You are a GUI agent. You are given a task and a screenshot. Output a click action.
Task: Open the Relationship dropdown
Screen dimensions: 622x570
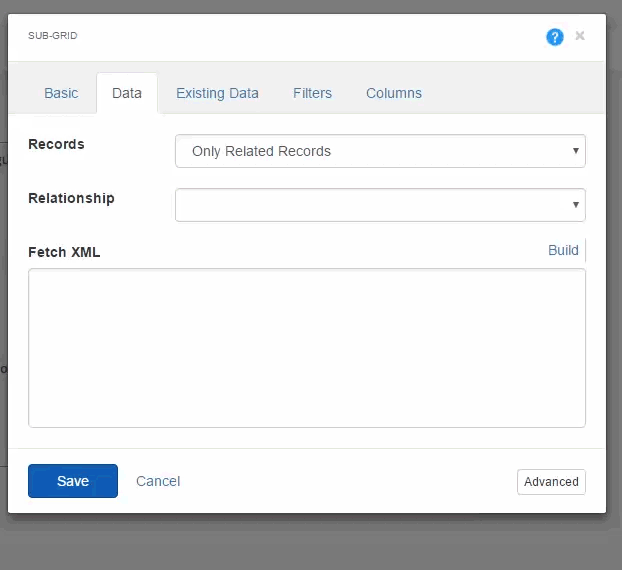(380, 205)
